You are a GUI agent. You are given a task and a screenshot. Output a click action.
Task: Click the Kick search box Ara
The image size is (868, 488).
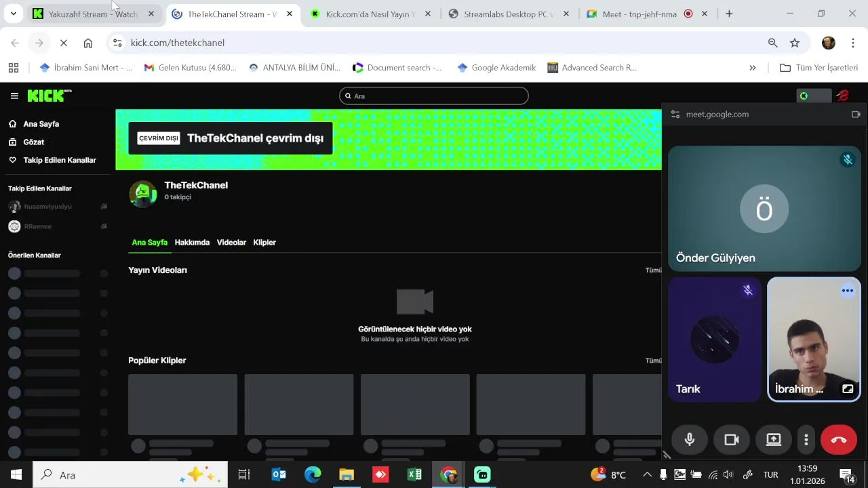[434, 96]
